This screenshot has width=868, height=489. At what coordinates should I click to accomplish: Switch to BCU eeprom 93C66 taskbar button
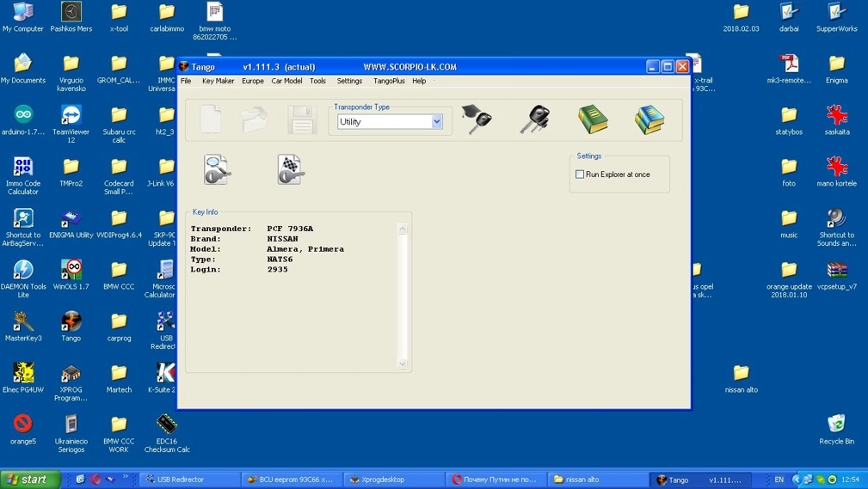click(x=291, y=480)
